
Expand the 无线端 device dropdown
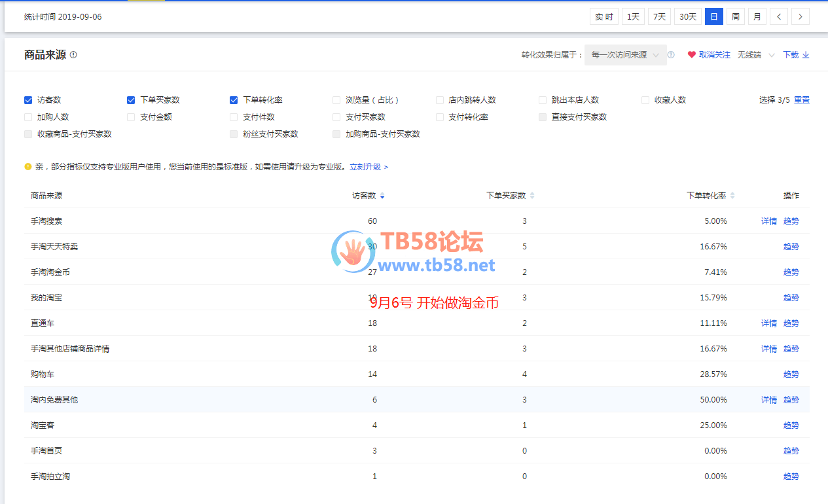[x=755, y=55]
